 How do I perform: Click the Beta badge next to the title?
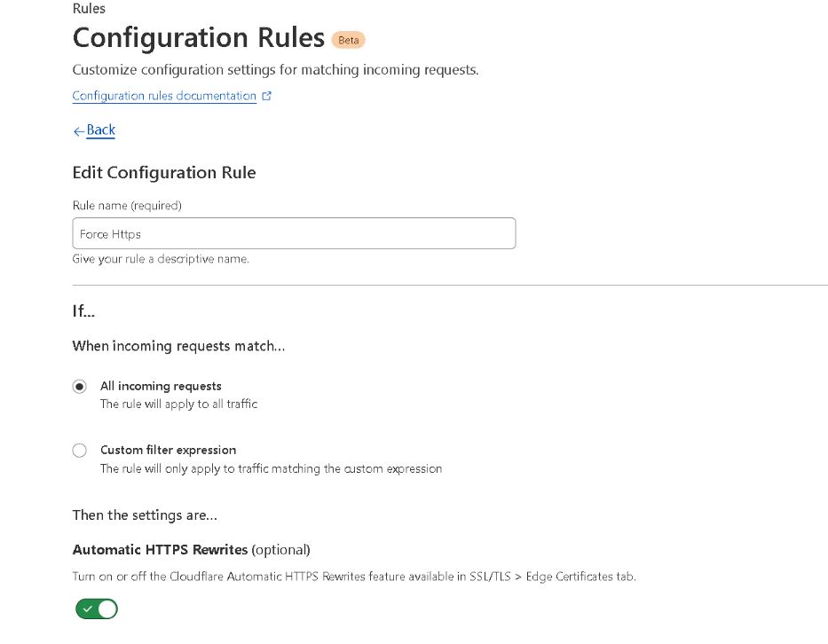pyautogui.click(x=349, y=40)
